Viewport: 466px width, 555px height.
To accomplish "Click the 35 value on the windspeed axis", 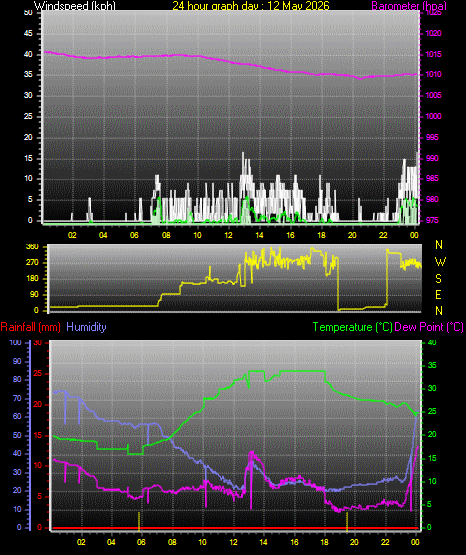I will click(x=28, y=74).
